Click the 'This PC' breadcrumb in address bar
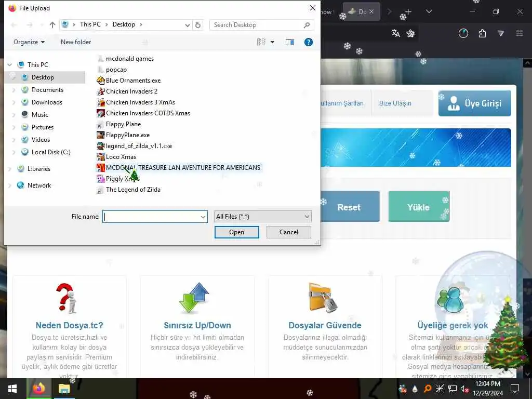Viewport: 532px width, 399px height. click(x=90, y=24)
